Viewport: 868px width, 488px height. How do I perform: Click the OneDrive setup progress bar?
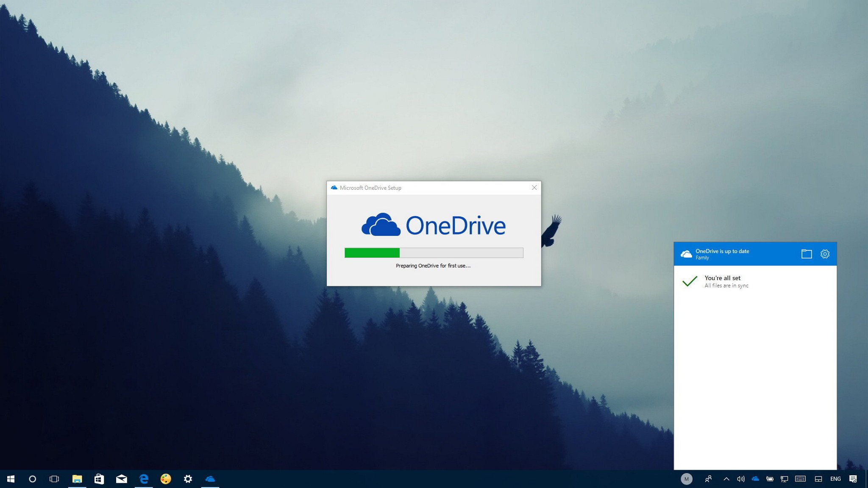click(x=434, y=253)
